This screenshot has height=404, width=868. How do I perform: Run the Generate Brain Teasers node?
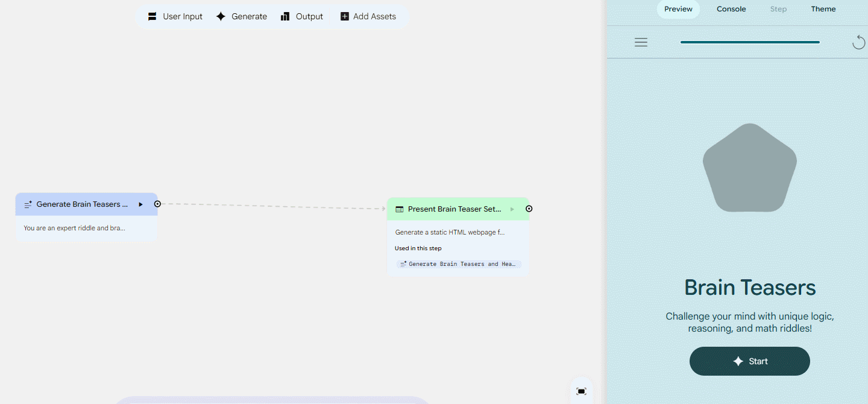[x=140, y=204]
